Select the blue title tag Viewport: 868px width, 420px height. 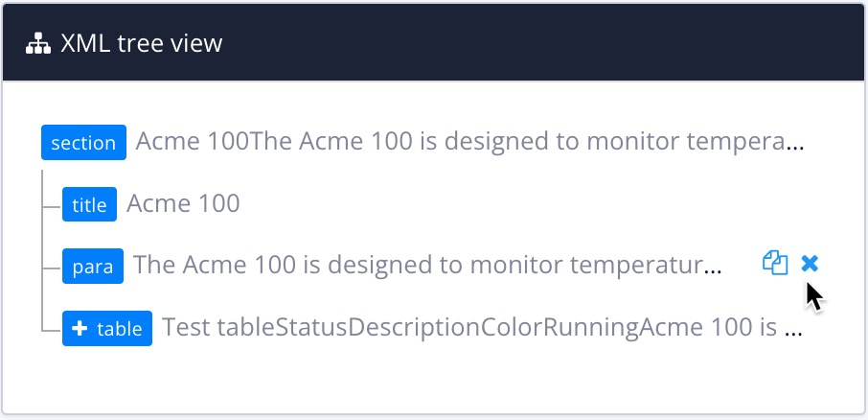[89, 204]
